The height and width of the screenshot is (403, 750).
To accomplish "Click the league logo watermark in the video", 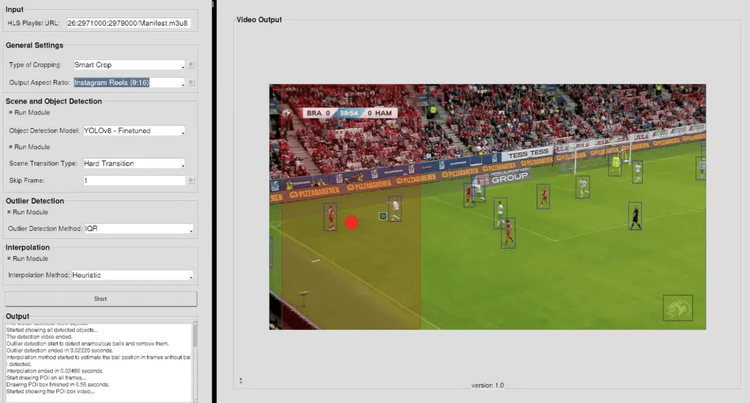I will [x=677, y=307].
